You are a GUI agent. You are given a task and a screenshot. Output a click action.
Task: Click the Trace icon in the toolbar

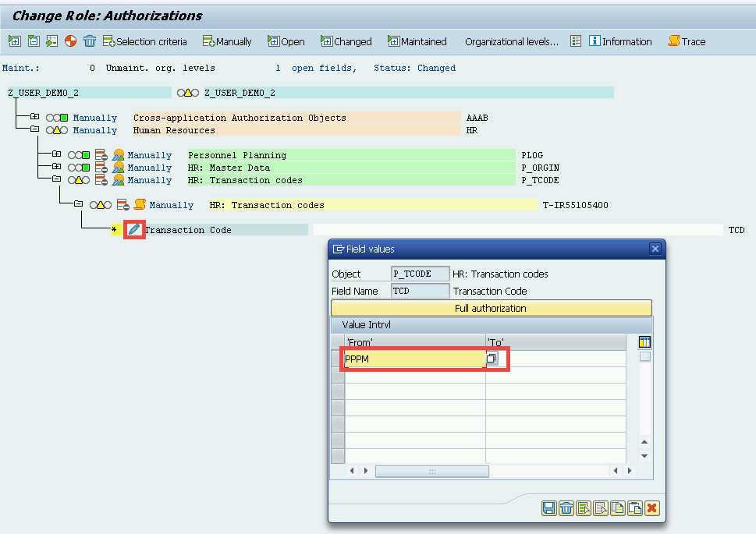click(685, 41)
